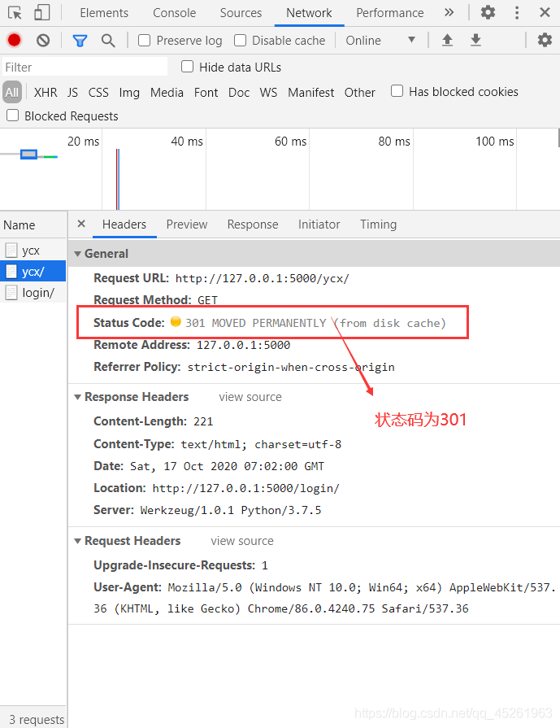This screenshot has width=560, height=728.
Task: Click view source beside Request Headers
Action: click(x=242, y=541)
